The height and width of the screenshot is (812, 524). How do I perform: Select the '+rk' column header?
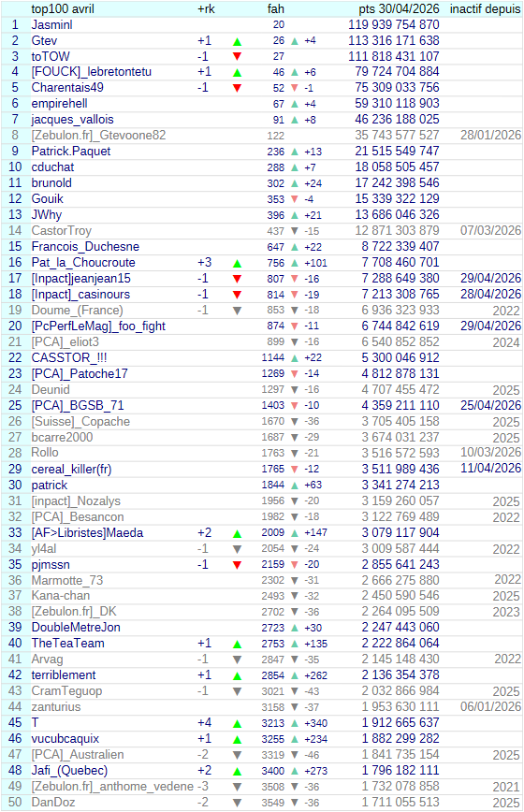[206, 8]
